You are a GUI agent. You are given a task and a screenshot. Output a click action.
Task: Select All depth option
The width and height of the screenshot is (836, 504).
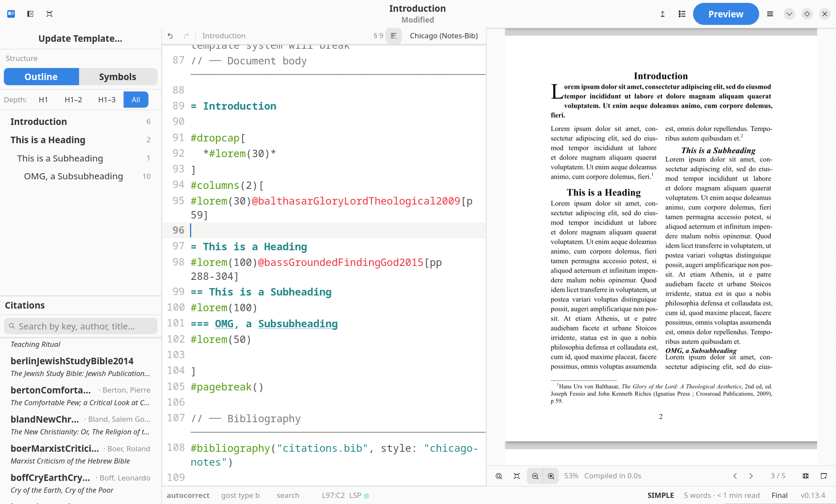tap(136, 100)
